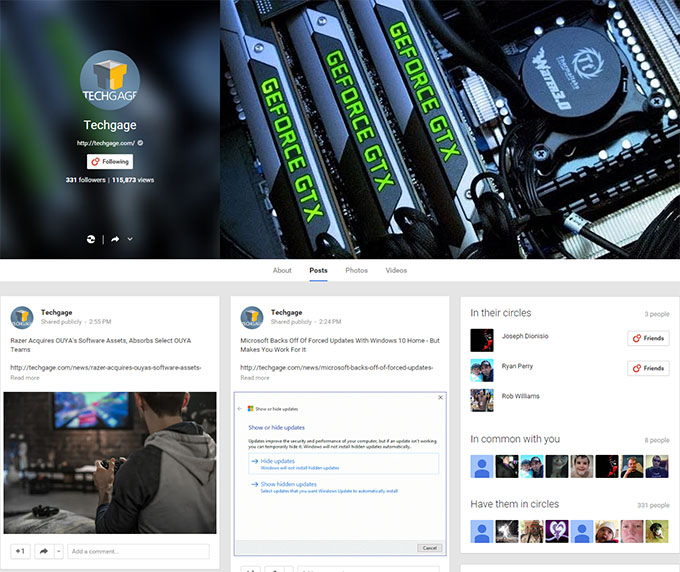Click first blue default avatar in common with you
The width and height of the screenshot is (680, 572).
(x=482, y=466)
